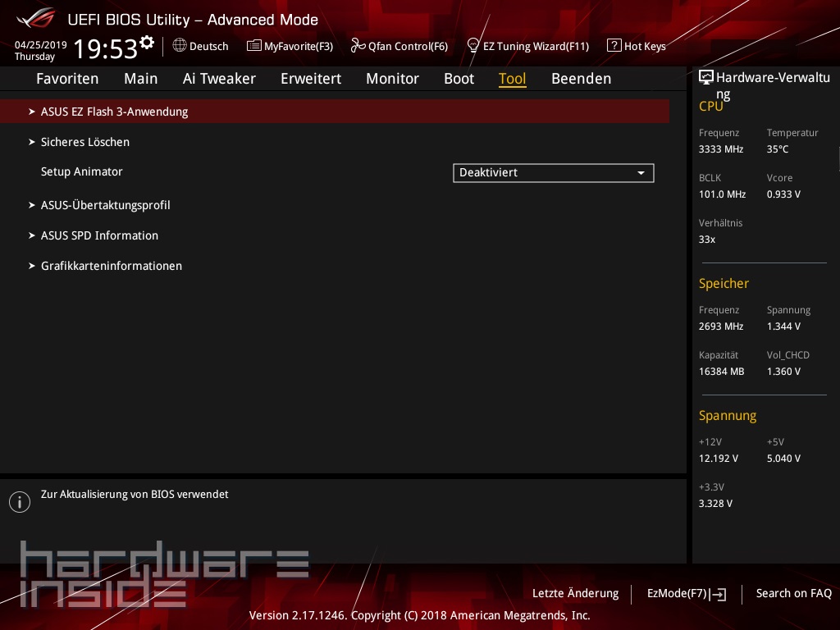Switch to EzMode(F7)
Viewport: 840px width, 630px height.
(x=687, y=594)
